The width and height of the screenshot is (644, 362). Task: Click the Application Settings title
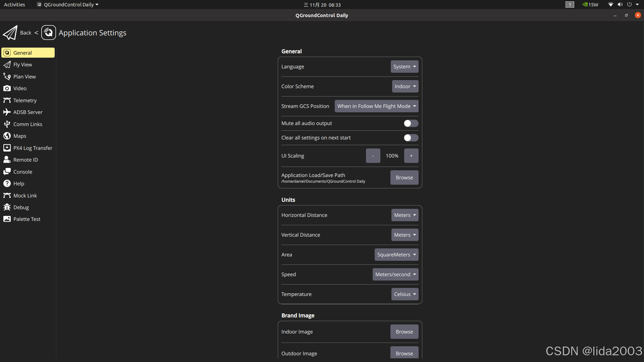click(x=93, y=33)
